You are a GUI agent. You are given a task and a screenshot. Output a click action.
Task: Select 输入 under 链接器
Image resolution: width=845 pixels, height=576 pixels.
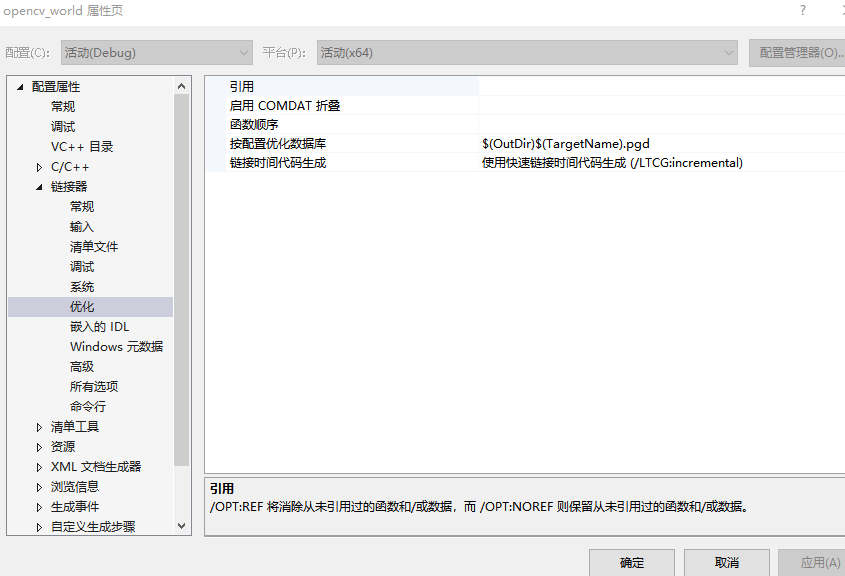tap(82, 227)
